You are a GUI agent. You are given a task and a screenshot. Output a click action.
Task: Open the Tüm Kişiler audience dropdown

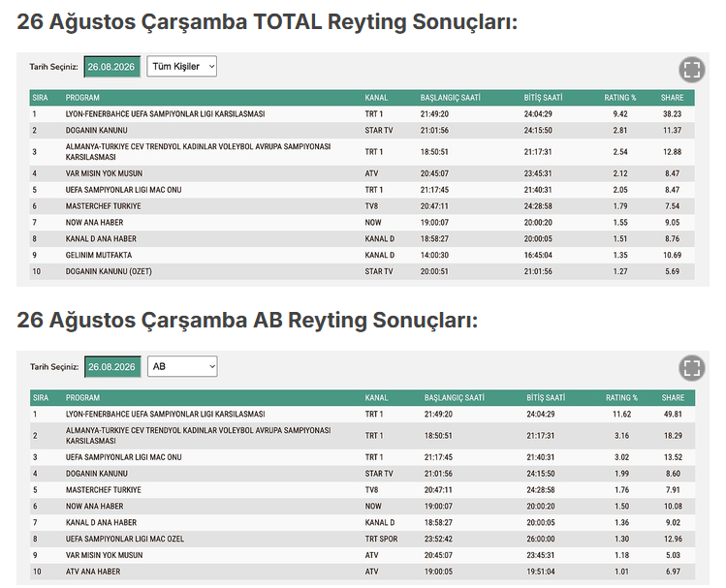click(181, 66)
